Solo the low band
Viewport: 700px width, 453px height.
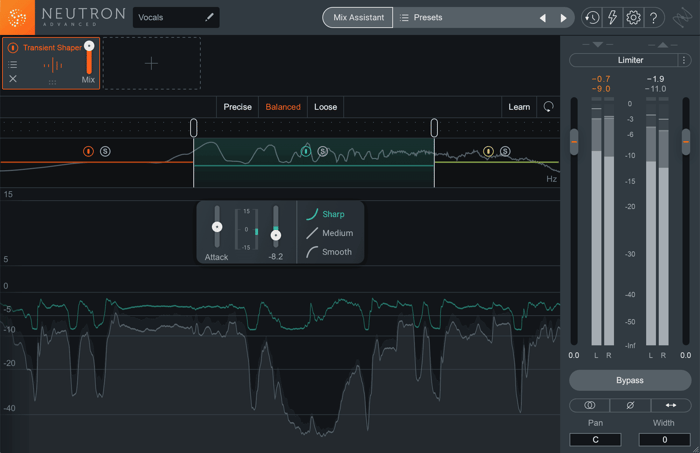click(x=105, y=151)
